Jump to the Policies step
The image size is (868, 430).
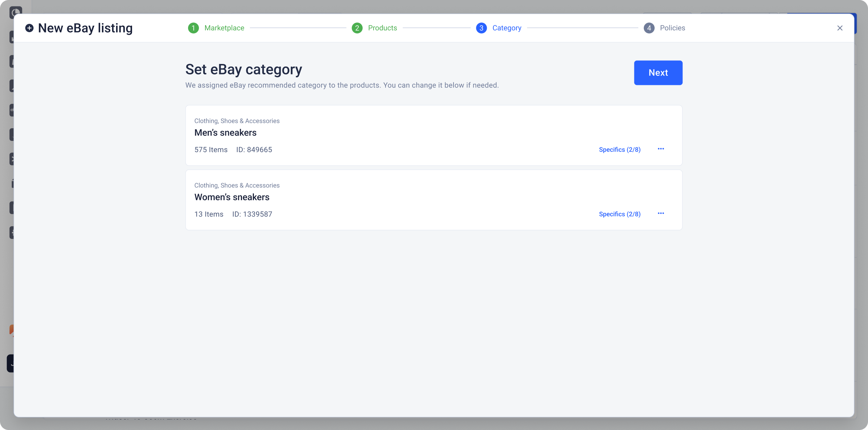(x=672, y=28)
